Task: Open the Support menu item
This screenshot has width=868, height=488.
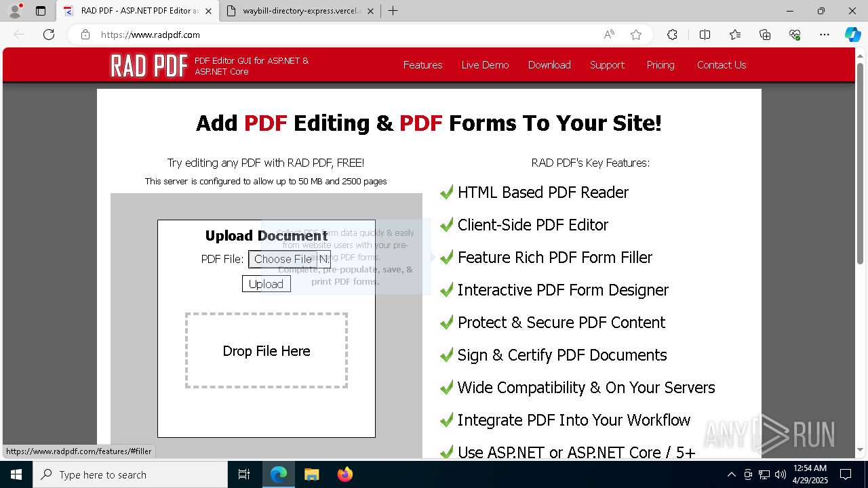Action: point(607,65)
